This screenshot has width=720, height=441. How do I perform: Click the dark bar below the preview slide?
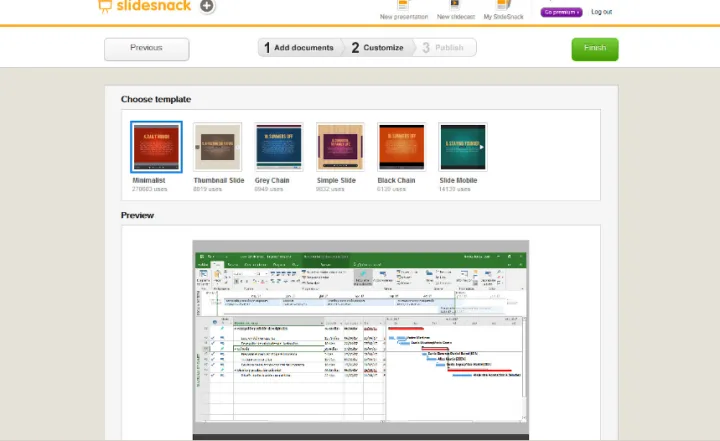[x=360, y=437]
